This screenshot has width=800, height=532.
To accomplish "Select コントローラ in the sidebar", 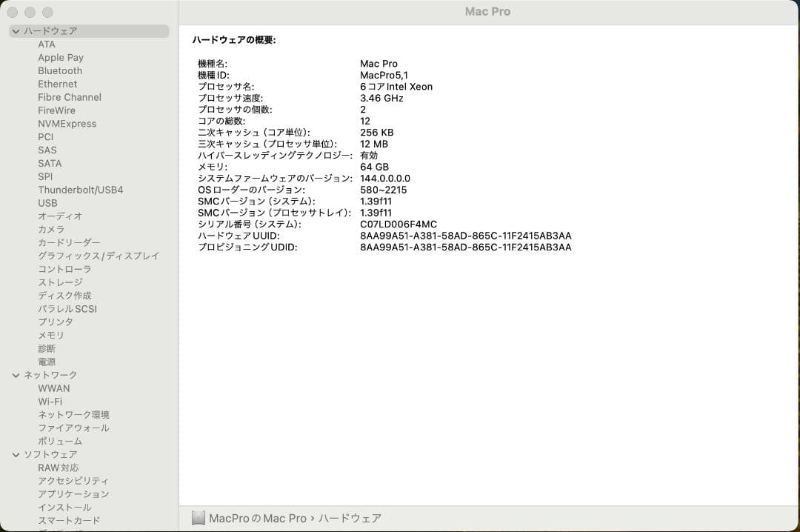I will coord(64,270).
